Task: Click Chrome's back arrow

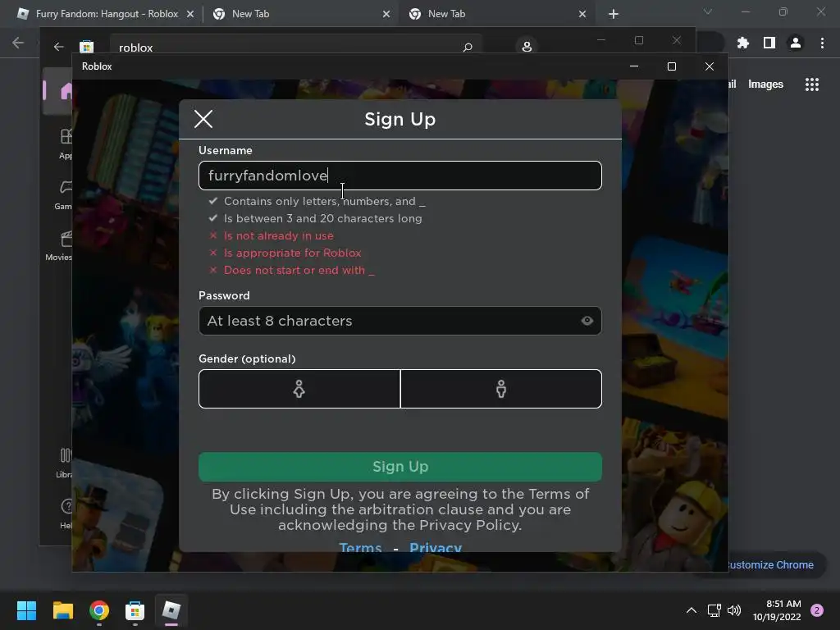Action: coord(18,43)
